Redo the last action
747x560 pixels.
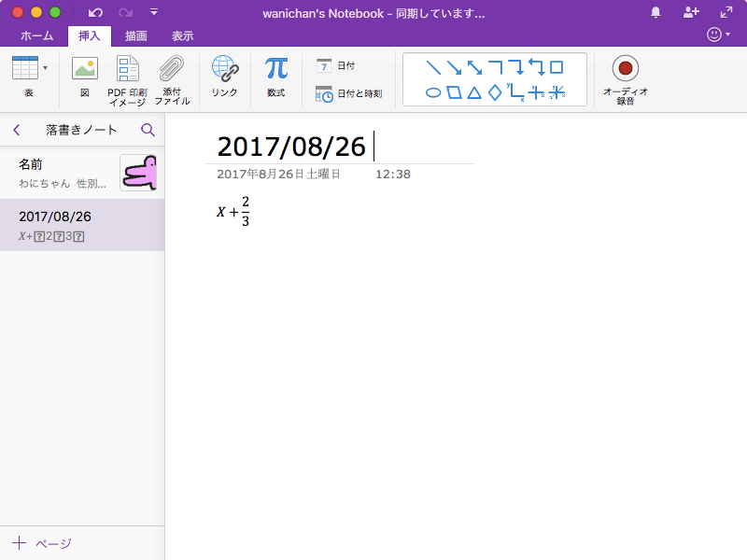point(126,12)
